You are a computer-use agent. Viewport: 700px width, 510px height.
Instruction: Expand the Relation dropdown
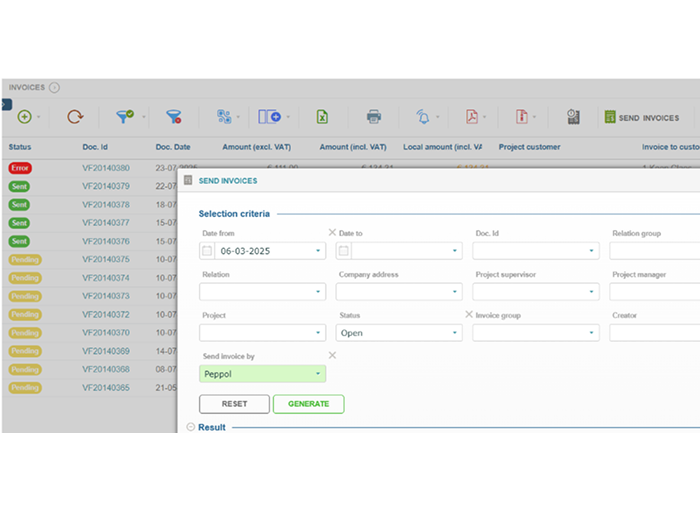[x=318, y=292]
